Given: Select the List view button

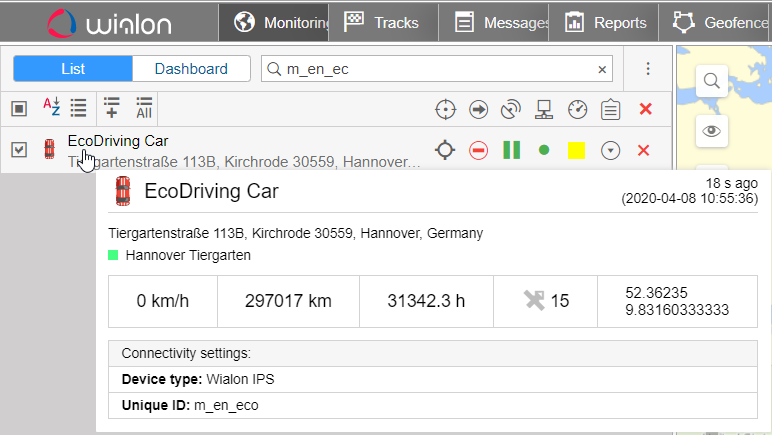Looking at the screenshot, I should click(x=73, y=69).
